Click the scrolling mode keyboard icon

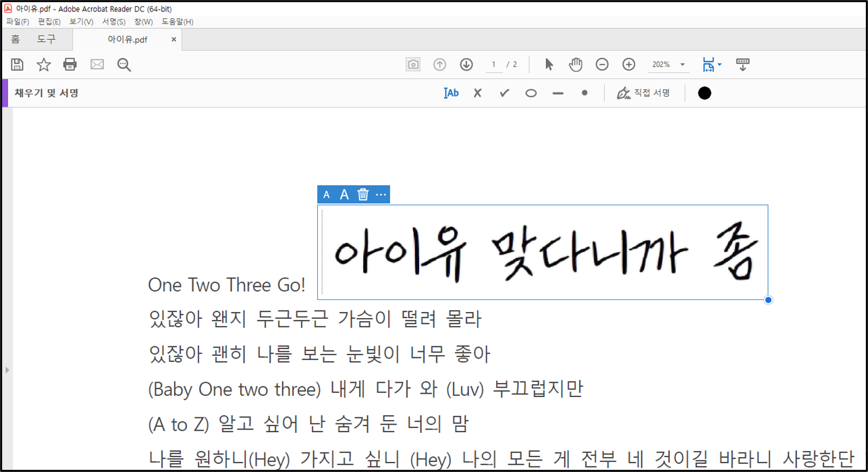click(x=743, y=65)
